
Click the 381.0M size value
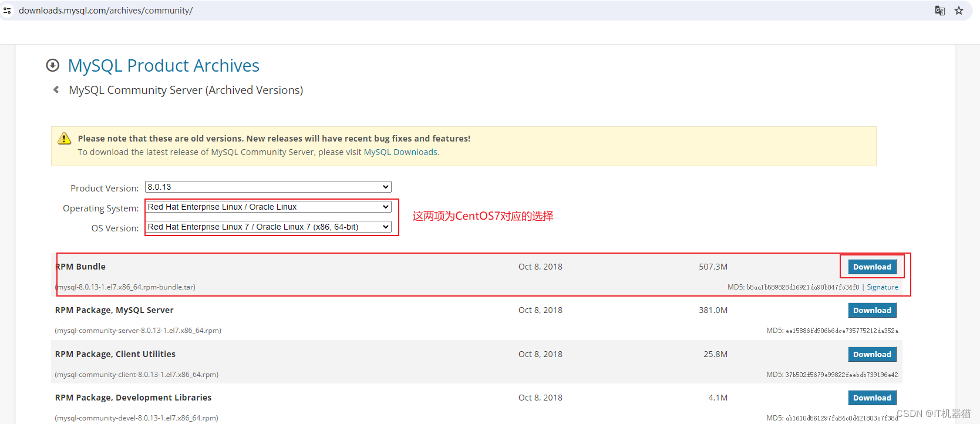[x=713, y=310]
